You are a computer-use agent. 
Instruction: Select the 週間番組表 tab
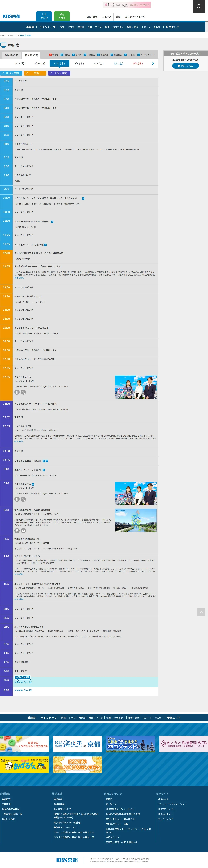pyautogui.click(x=12, y=55)
